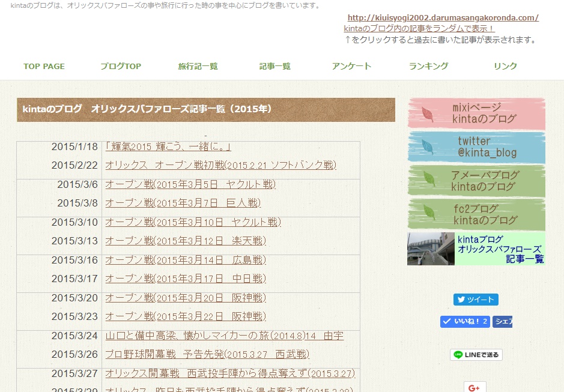The height and width of the screenshot is (392, 564).
Task: Open the twitter @kinta_blog banner
Action: [x=476, y=147]
